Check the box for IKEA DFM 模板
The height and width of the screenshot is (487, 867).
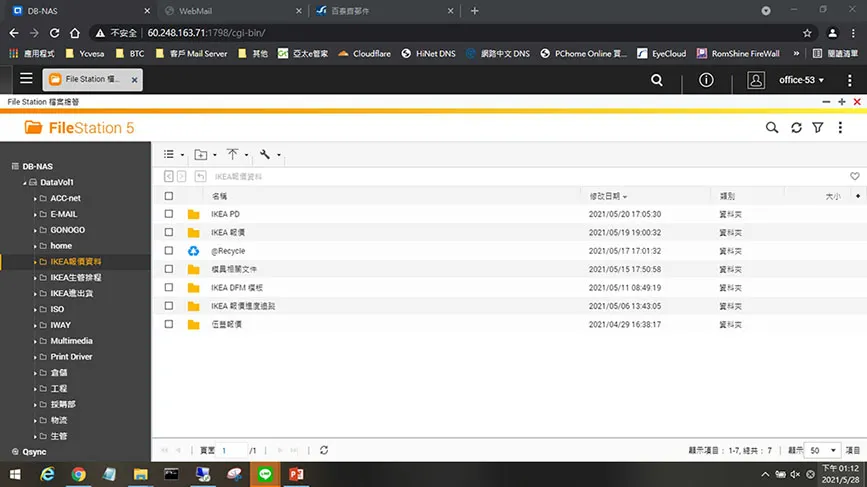169,287
